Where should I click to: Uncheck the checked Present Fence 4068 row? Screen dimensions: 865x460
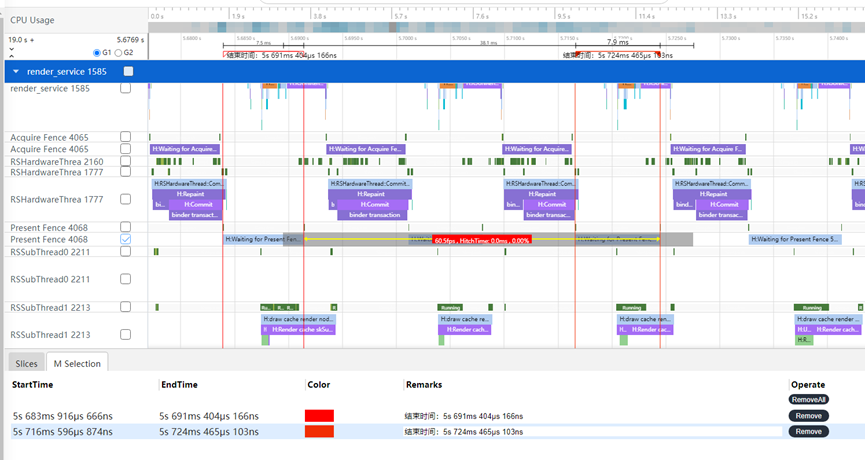[x=125, y=240]
